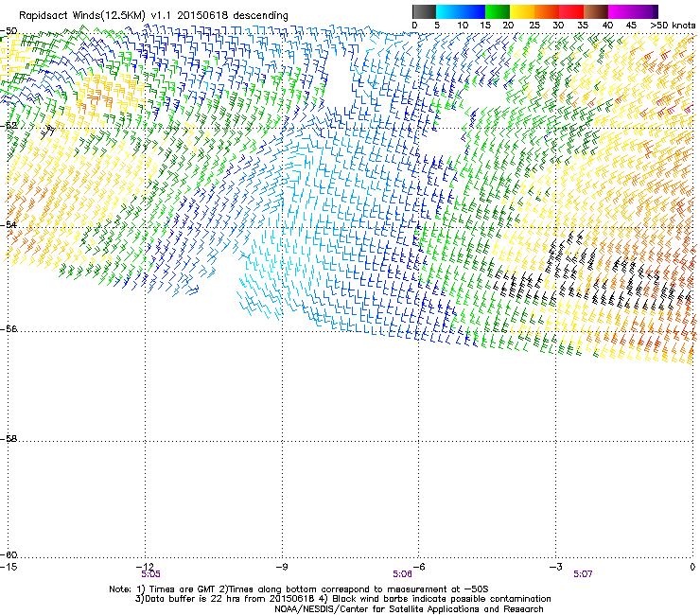Image resolution: width=700 pixels, height=615 pixels.
Task: Click the legend label '45'
Action: pyautogui.click(x=631, y=26)
